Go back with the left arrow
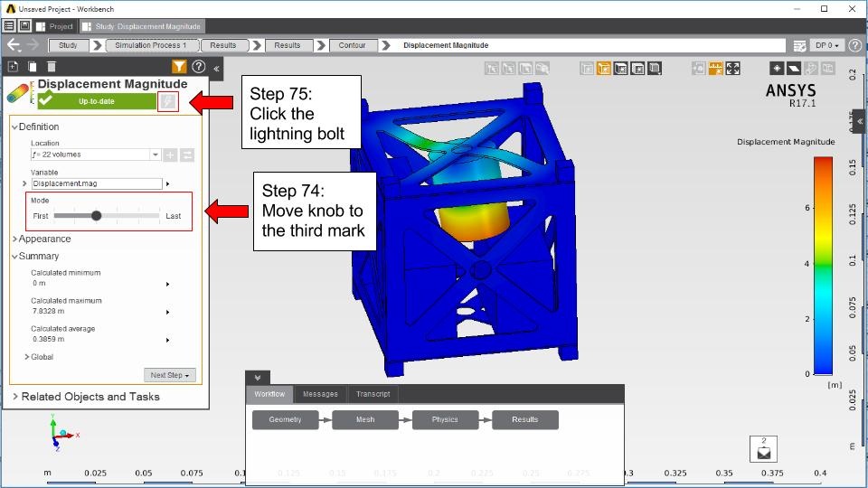Viewport: 868px width, 488px height. tap(14, 45)
